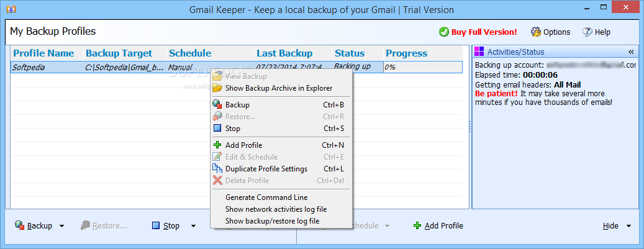This screenshot has width=644, height=249.
Task: Click the globe icon for Backup menu entry
Action: pyautogui.click(x=217, y=105)
